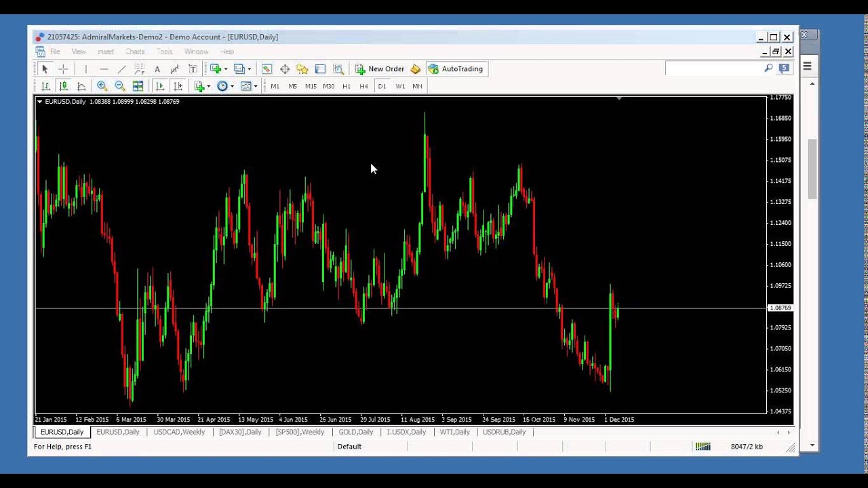The width and height of the screenshot is (868, 488).
Task: Toggle chart Auto Scroll
Action: coord(160,86)
